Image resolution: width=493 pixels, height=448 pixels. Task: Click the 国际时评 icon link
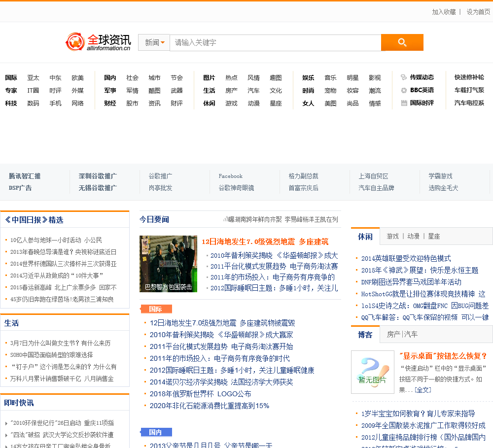tap(418, 103)
